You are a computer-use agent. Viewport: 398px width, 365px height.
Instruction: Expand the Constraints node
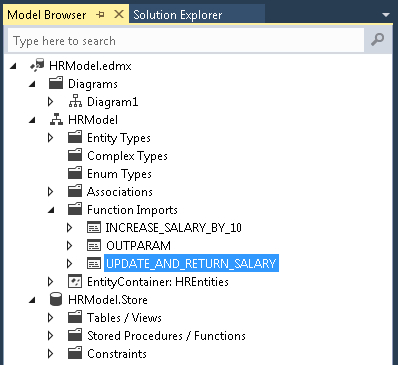pyautogui.click(x=51, y=353)
